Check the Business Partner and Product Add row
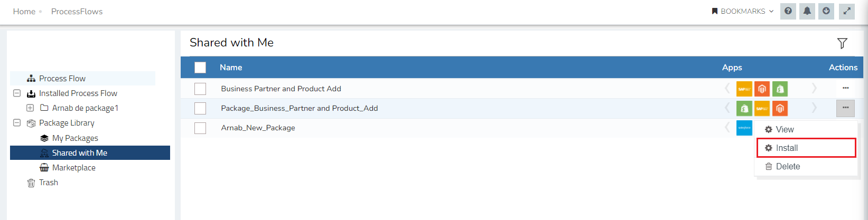Screen dimensions: 868x220 (x=200, y=89)
